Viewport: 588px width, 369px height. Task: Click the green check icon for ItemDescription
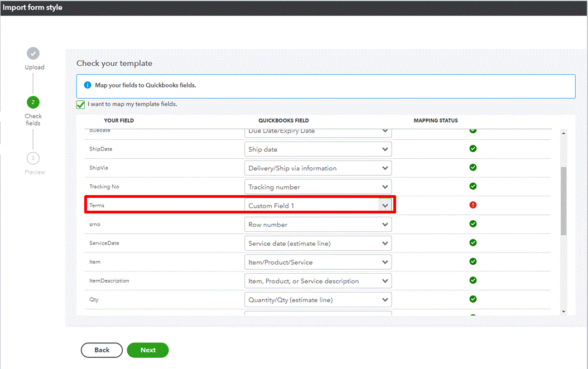(x=473, y=280)
